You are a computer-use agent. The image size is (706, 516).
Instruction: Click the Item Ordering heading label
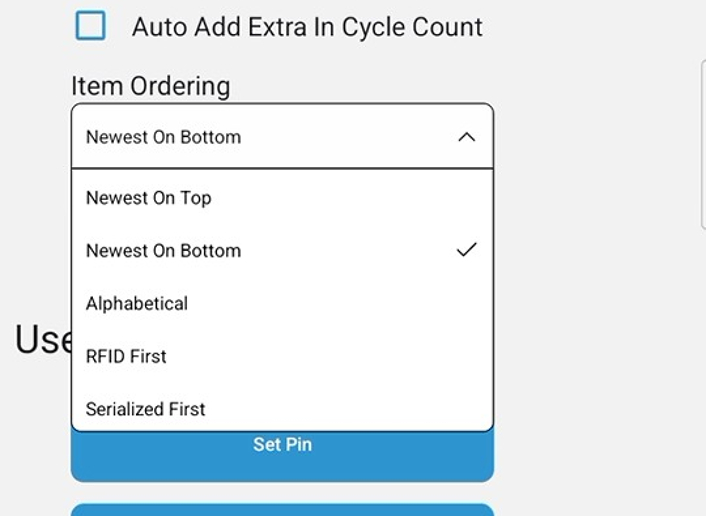point(150,86)
